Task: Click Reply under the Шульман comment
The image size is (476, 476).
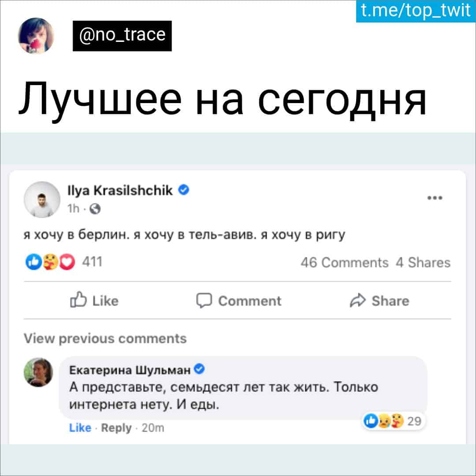Action: (116, 428)
